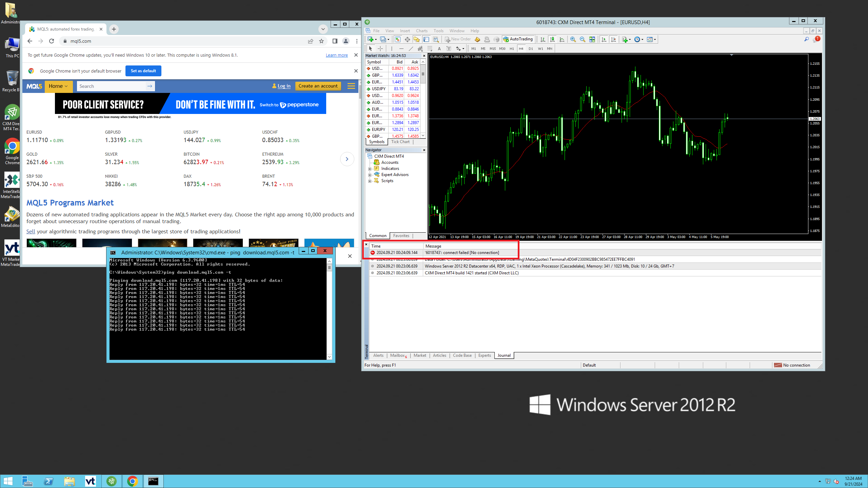868x488 pixels.
Task: Open the Indicators list dropdown arrow
Action: point(630,40)
